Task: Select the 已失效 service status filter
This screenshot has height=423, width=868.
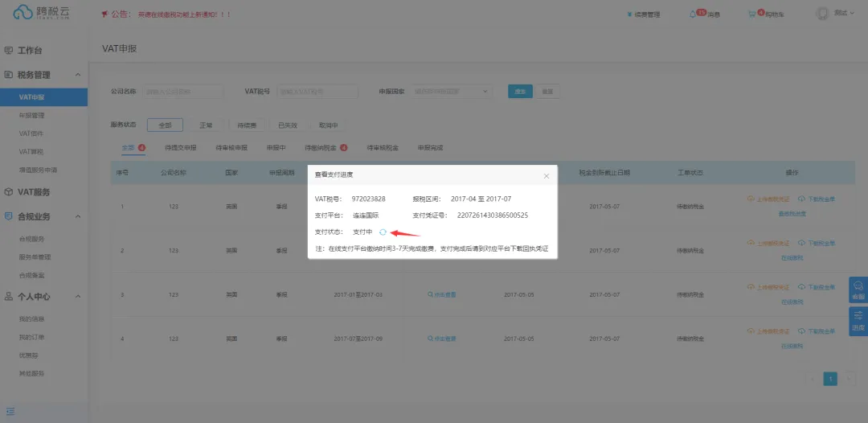Action: 288,125
